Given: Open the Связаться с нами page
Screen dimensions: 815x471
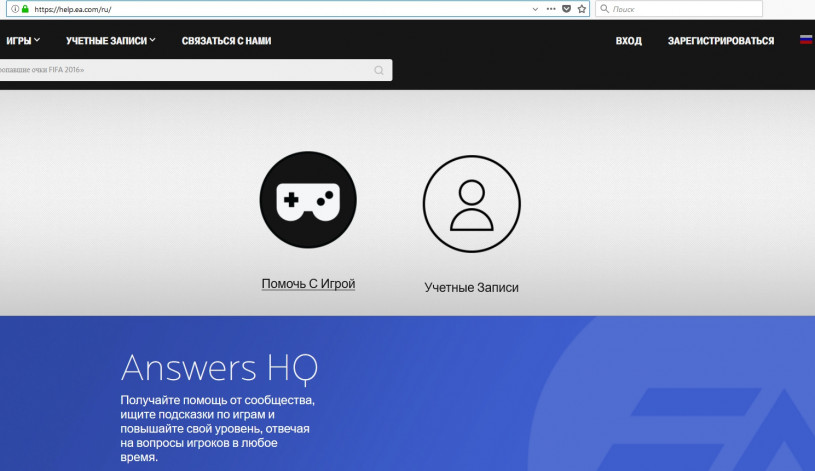Looking at the screenshot, I should 226,41.
